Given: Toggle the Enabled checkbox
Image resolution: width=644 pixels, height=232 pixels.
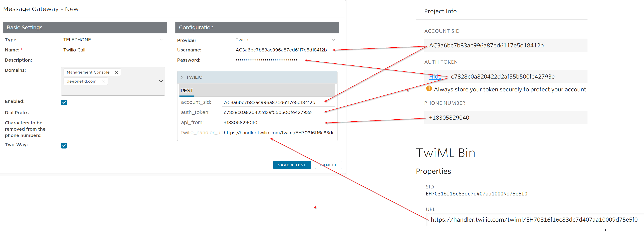Looking at the screenshot, I should pyautogui.click(x=64, y=103).
